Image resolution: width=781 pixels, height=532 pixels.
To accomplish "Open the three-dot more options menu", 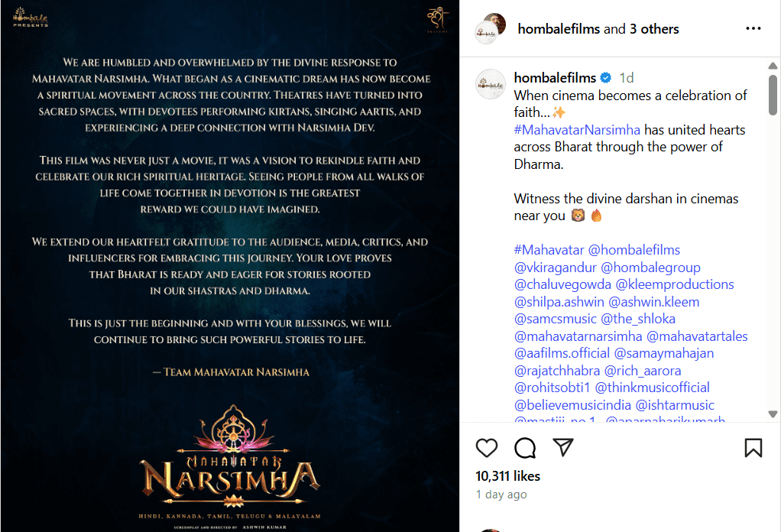I will pyautogui.click(x=753, y=28).
